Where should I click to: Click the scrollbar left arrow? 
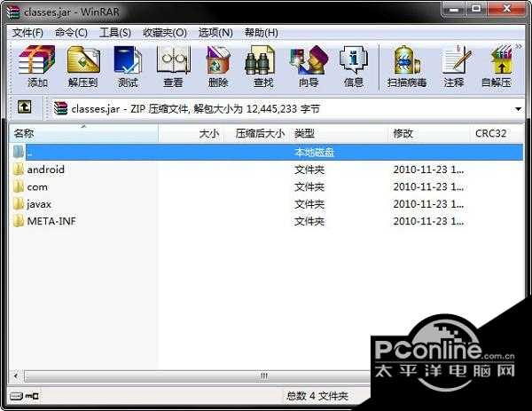(x=16, y=376)
